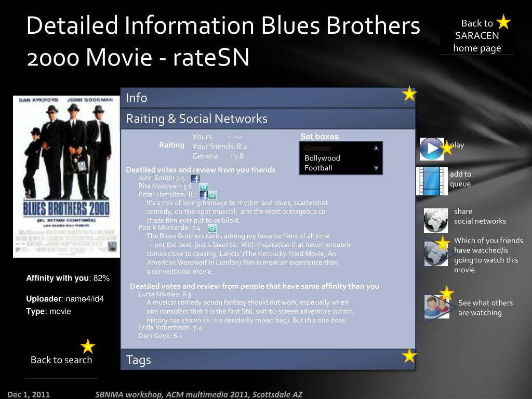This screenshot has width=532, height=399.
Task: Click Peter Hamilton: 8.1 vote entry
Action: tap(168, 194)
